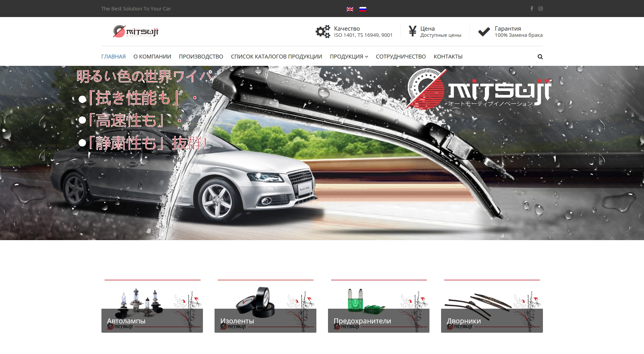
Task: Open the Facebook page icon
Action: coord(532,9)
